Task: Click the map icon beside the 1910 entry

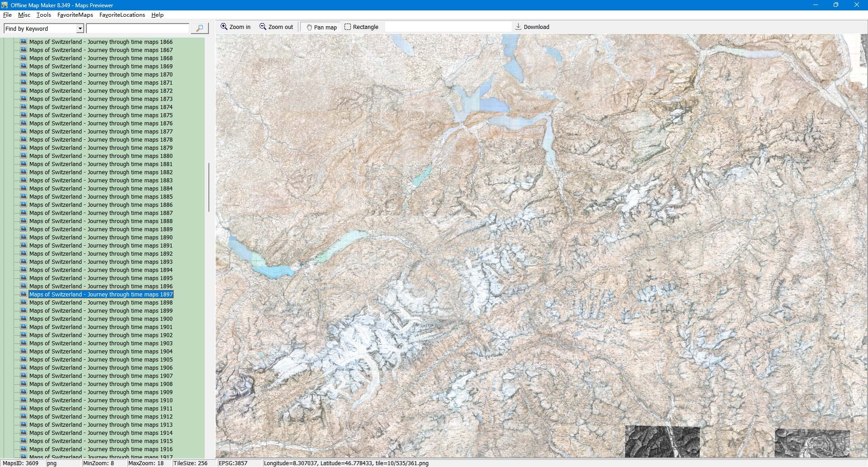Action: pos(24,400)
